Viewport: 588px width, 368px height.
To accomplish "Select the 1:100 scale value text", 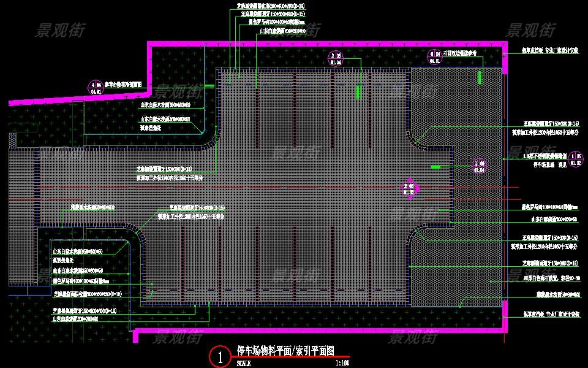I will click(x=342, y=362).
